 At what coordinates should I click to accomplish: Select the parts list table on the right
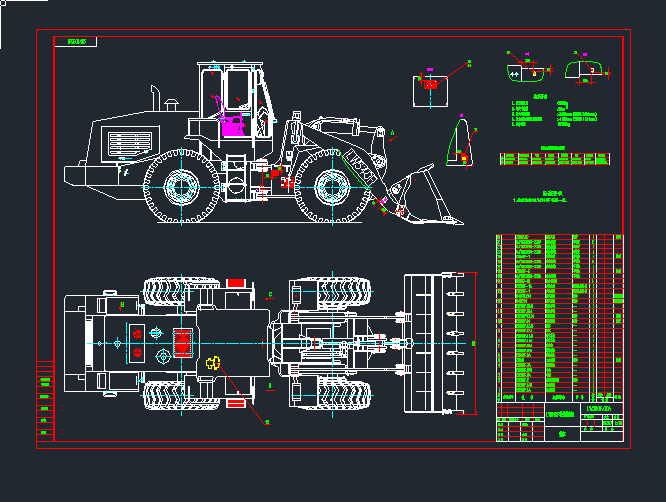[x=558, y=315]
